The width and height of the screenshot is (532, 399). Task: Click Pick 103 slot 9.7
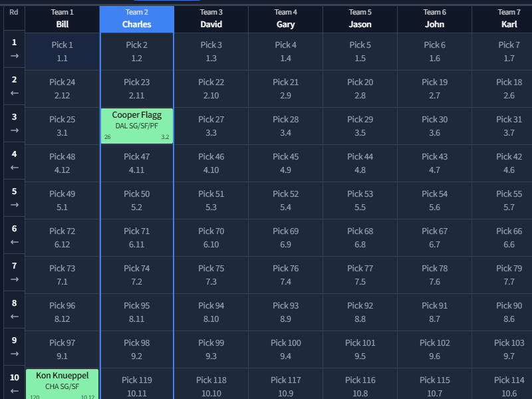pos(502,350)
